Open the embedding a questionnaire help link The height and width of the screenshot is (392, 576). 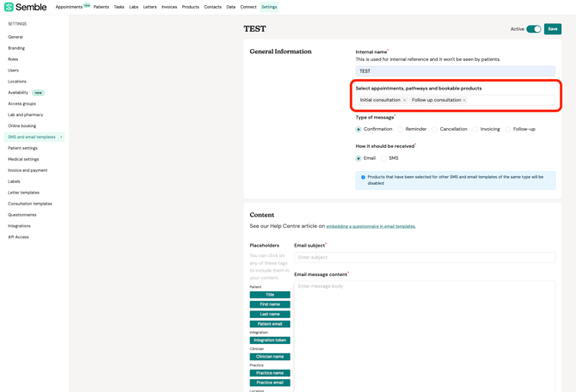(371, 226)
